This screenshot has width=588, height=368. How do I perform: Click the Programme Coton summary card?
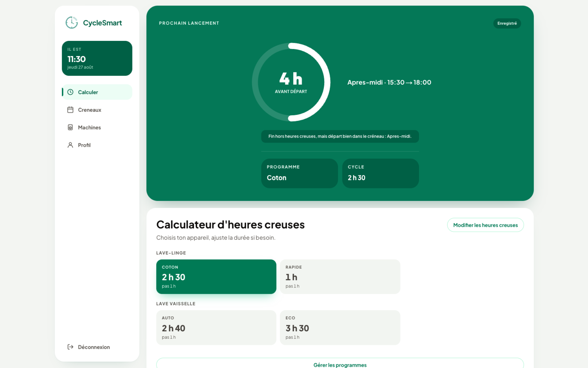pyautogui.click(x=299, y=173)
